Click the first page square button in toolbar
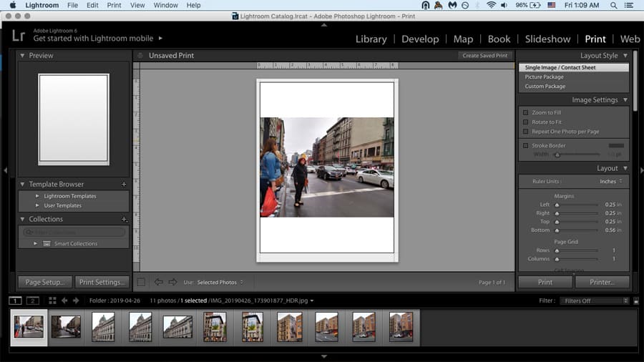Screen dimensions: 644x362 (141, 282)
